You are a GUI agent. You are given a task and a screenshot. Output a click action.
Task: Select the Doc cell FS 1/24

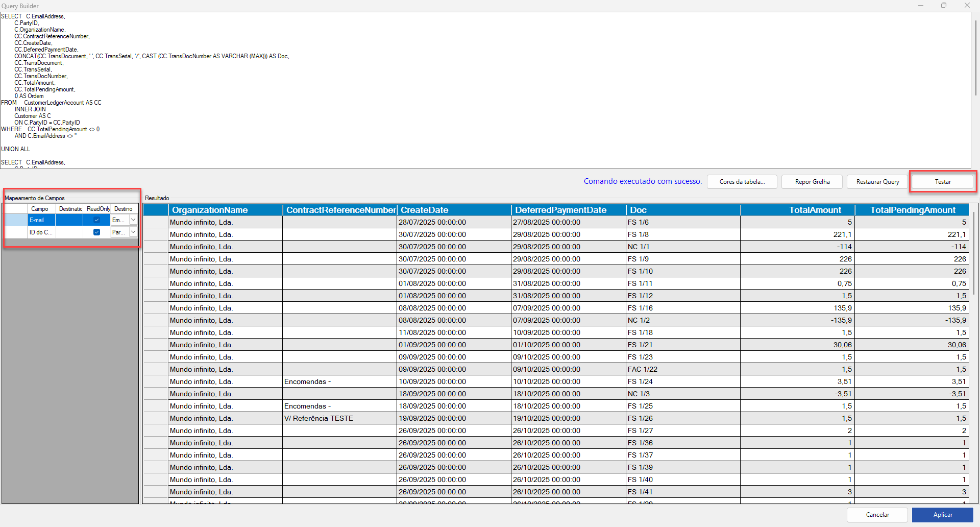[x=683, y=381]
